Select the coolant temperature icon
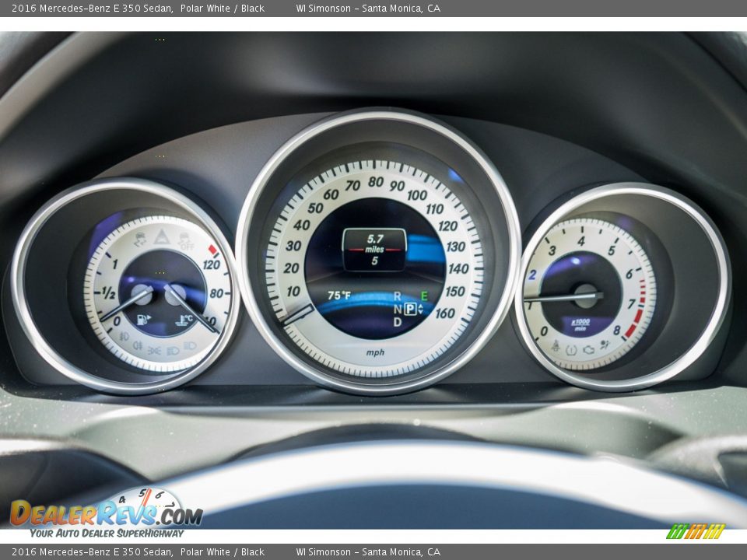 [184, 320]
